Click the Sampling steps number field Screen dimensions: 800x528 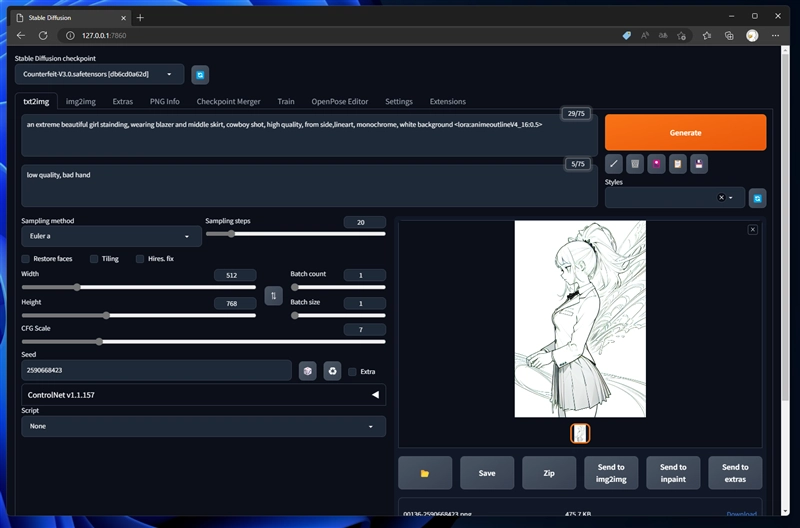coord(364,222)
